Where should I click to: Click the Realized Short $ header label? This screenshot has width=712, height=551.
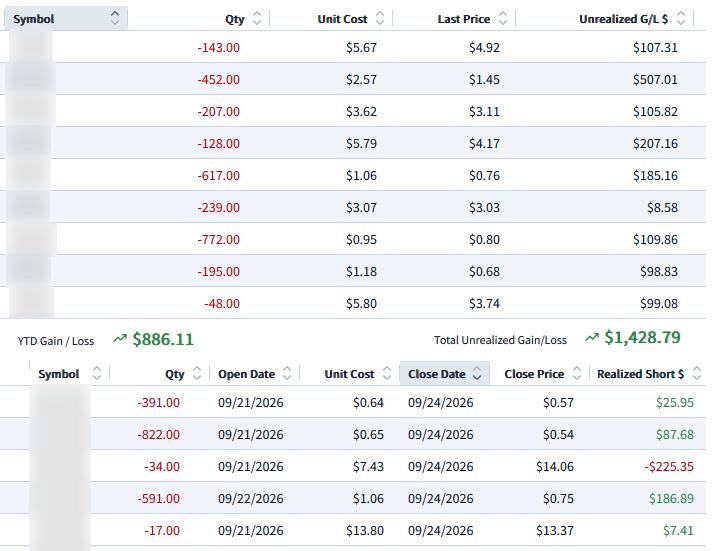coord(640,374)
